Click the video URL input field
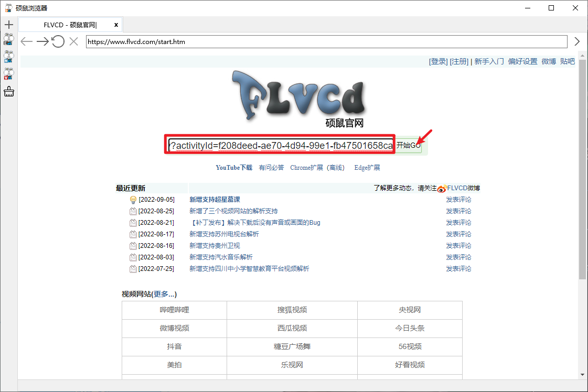This screenshot has height=392, width=588. pyautogui.click(x=281, y=145)
